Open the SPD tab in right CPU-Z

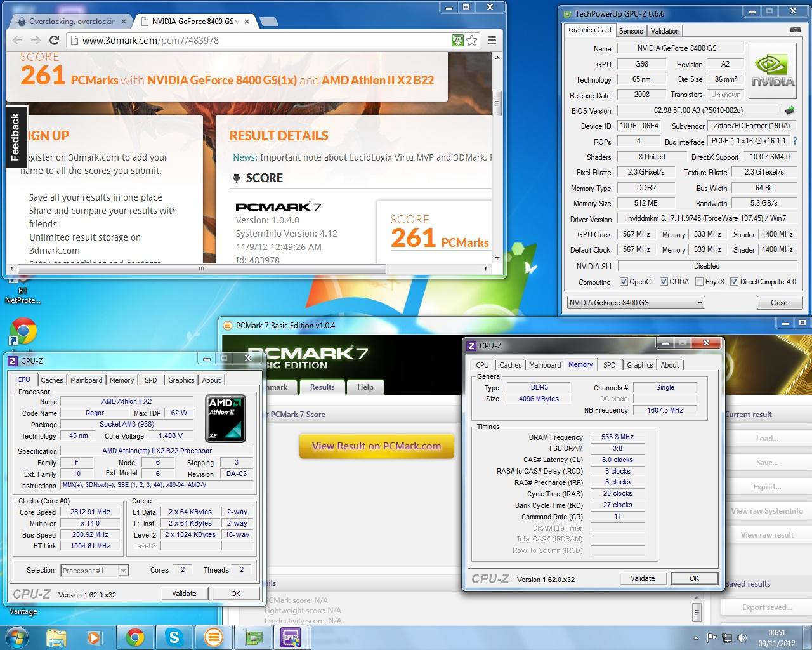point(610,365)
